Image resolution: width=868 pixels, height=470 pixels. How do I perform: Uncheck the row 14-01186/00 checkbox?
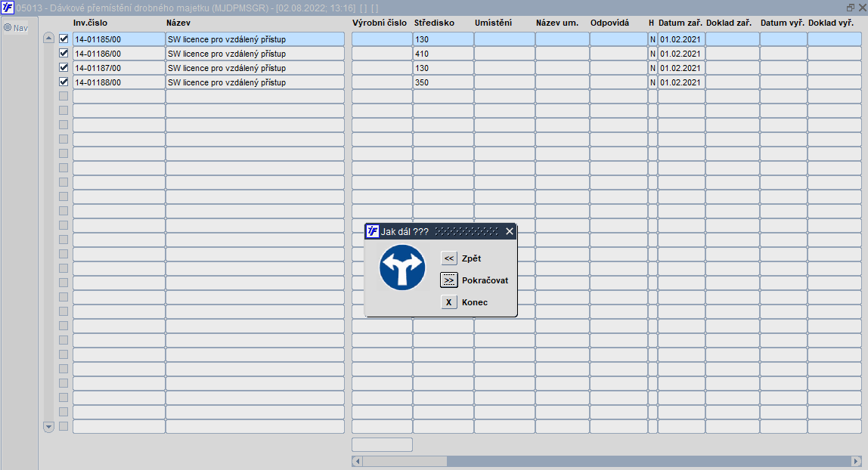(64, 53)
